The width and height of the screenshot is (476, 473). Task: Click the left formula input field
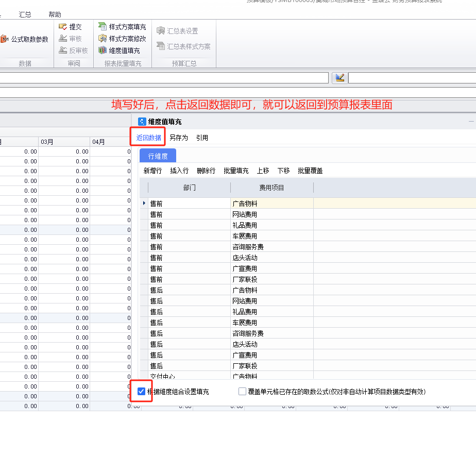coord(164,78)
